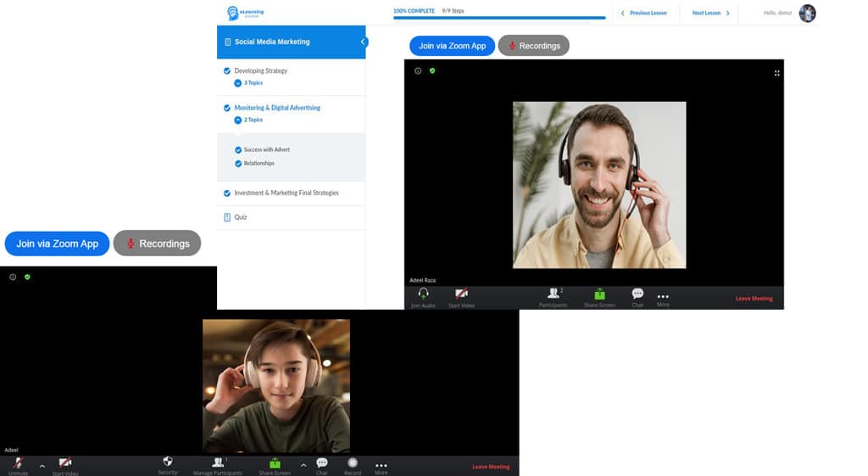Start recording with the Record icon

click(353, 463)
